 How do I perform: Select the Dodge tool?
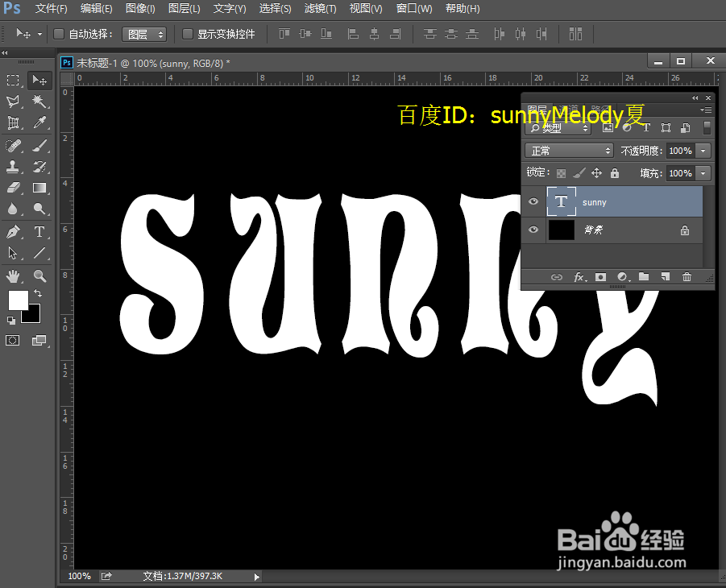click(x=39, y=209)
